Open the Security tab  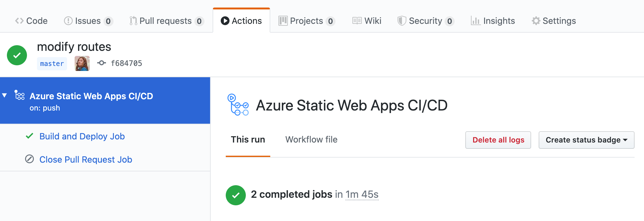(x=426, y=21)
